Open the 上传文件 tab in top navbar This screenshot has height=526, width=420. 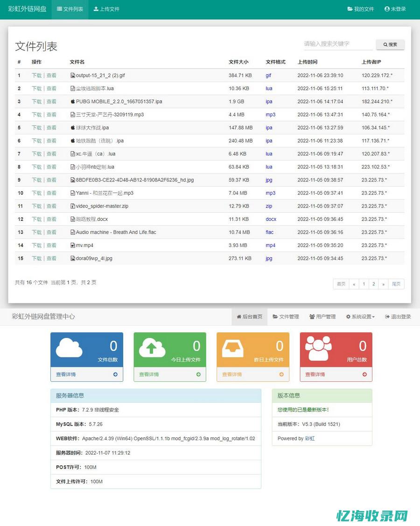point(106,9)
